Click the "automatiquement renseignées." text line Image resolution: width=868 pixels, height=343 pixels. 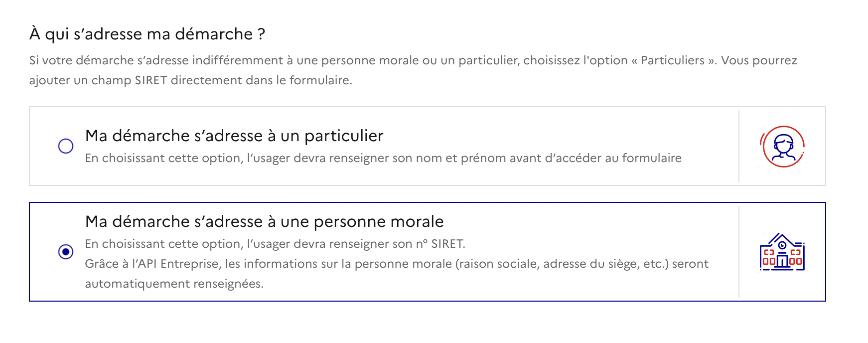coord(174,284)
